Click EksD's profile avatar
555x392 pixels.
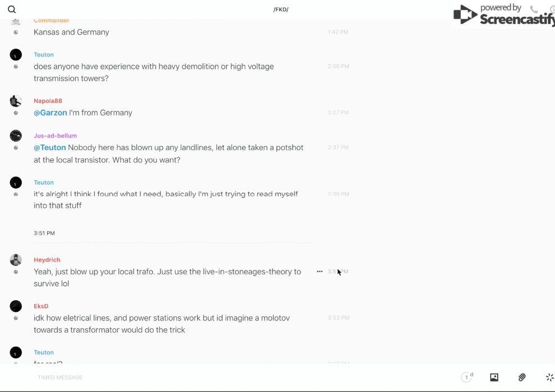click(16, 306)
